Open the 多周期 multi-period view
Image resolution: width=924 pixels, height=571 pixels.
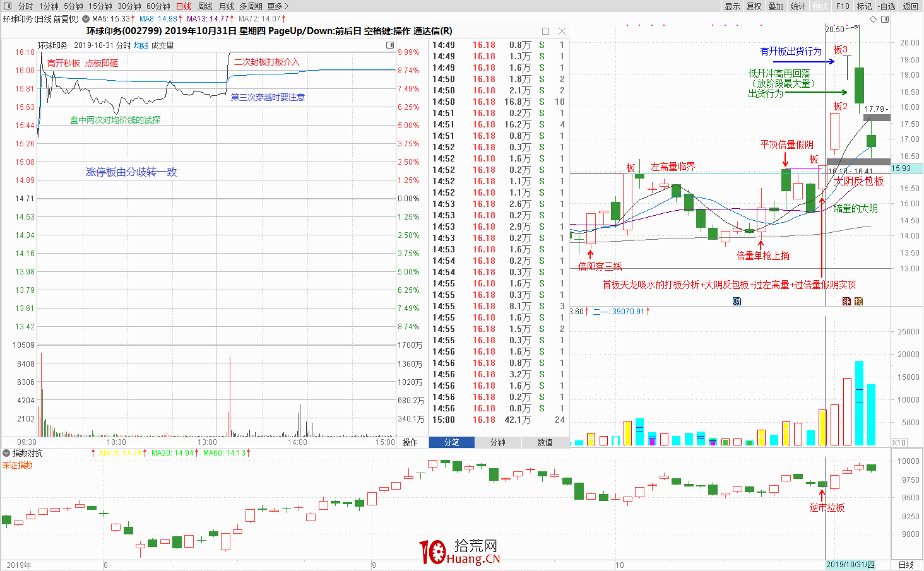point(251,6)
